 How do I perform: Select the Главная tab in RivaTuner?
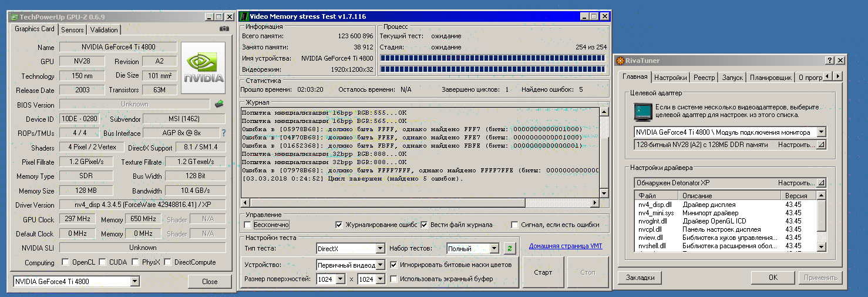pos(635,77)
